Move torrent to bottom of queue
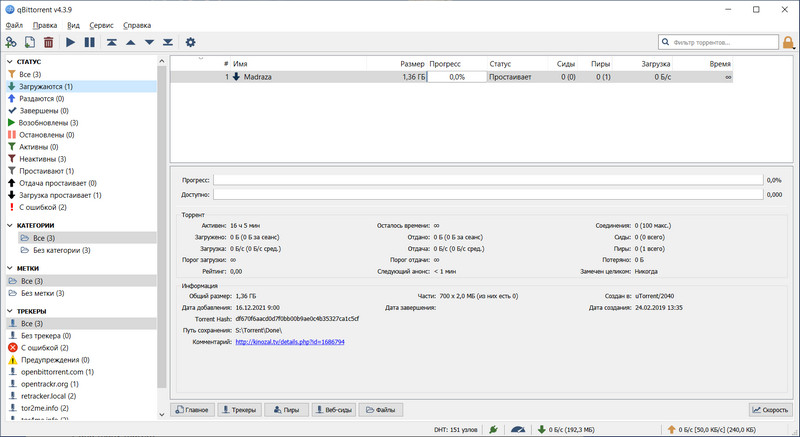Viewport: 800px width, 437px height. tap(168, 42)
